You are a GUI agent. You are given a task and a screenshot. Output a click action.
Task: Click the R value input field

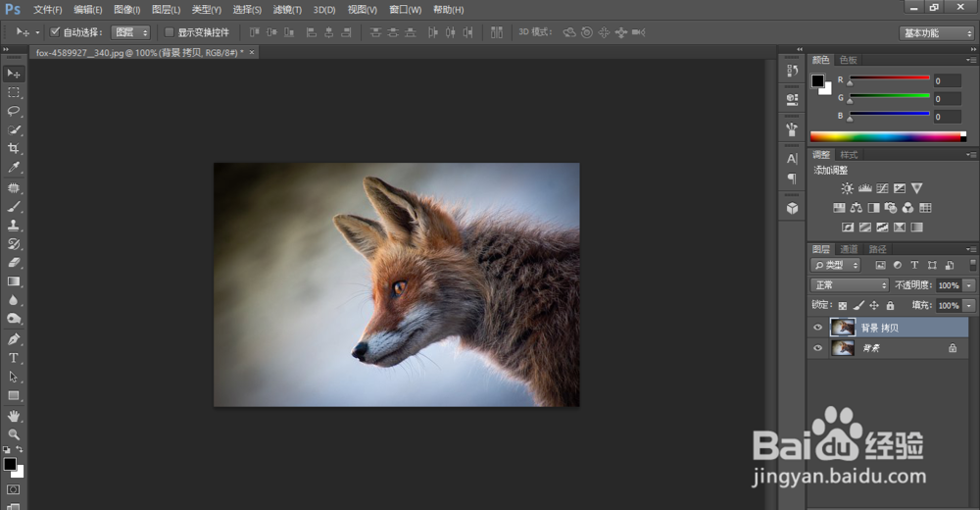tap(948, 81)
